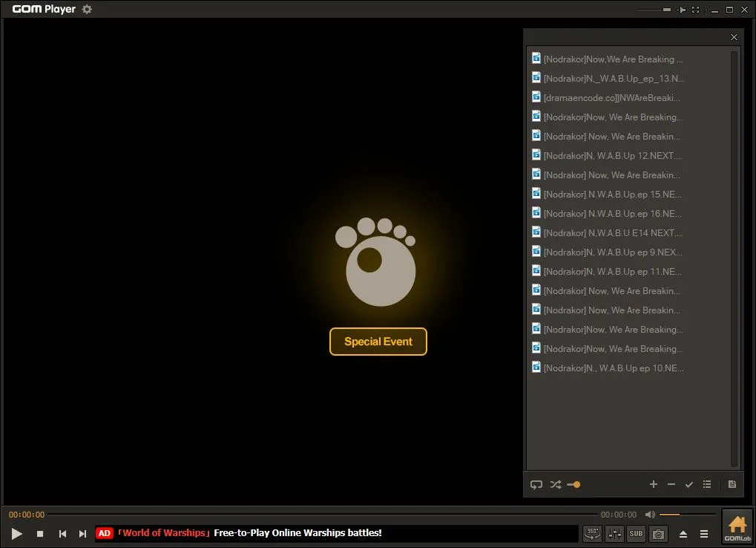Open the equalizer control panel icon

[613, 533]
